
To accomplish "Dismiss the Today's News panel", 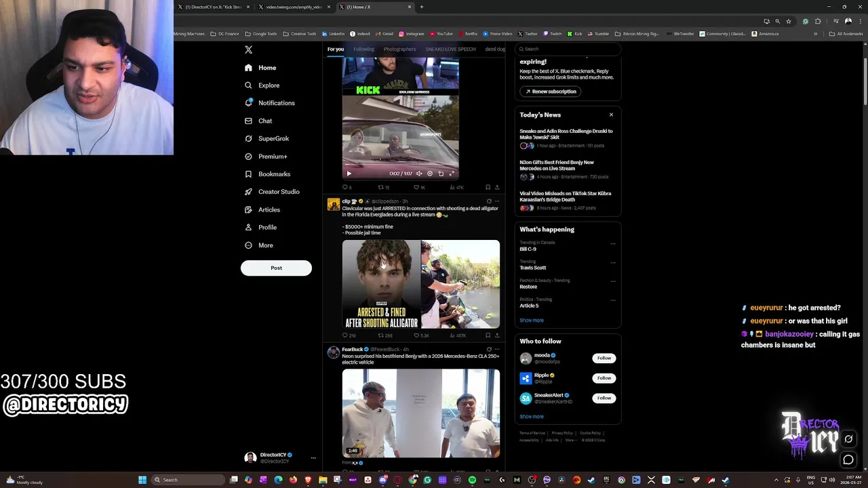I will tap(611, 115).
